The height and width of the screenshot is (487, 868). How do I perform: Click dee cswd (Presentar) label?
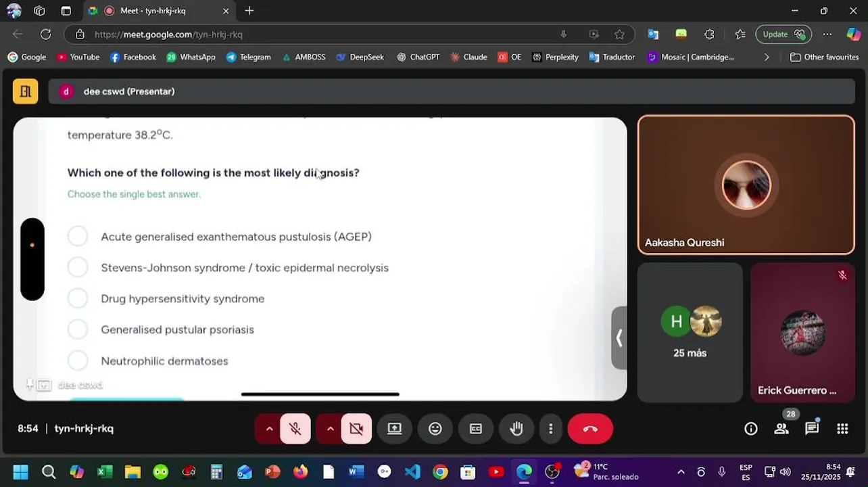pos(129,91)
